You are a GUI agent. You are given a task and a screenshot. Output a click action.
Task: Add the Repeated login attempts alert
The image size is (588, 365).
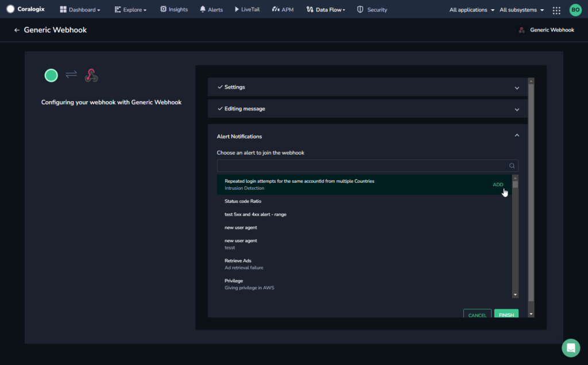click(498, 185)
